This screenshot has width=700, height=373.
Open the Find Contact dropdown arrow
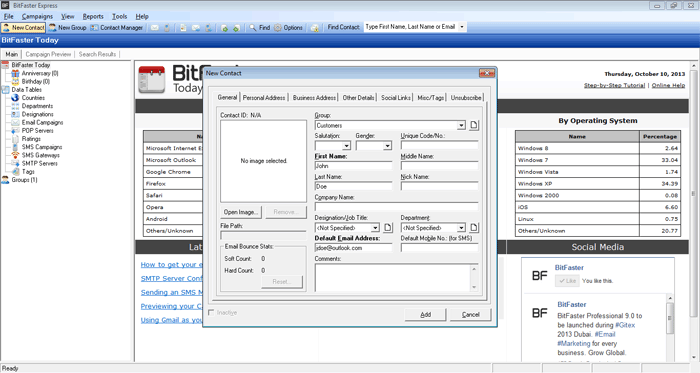[462, 27]
